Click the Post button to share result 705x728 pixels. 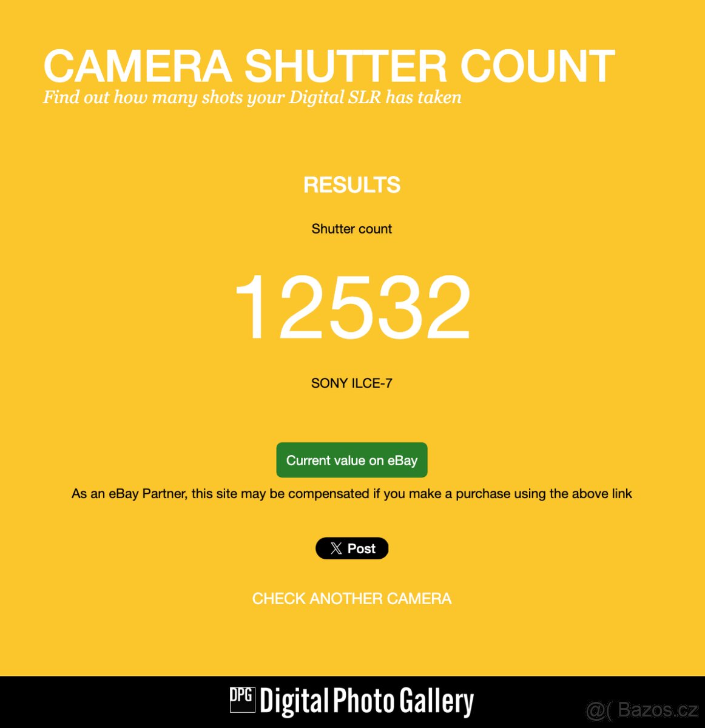(x=352, y=548)
